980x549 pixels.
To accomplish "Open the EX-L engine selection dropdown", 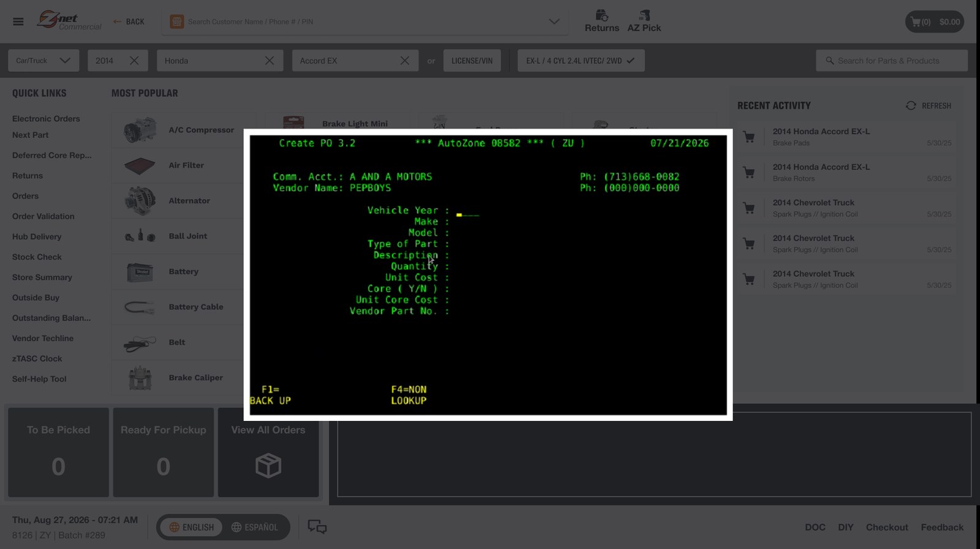I will 581,61.
